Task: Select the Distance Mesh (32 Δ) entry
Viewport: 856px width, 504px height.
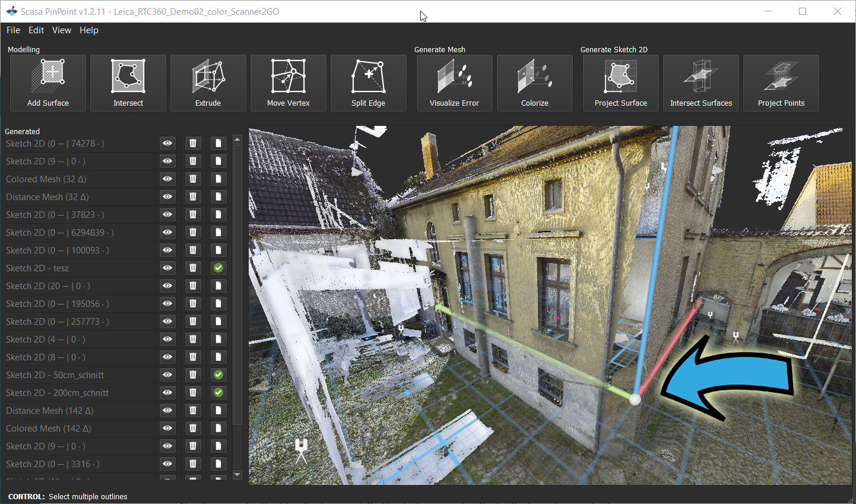Action: coord(47,196)
